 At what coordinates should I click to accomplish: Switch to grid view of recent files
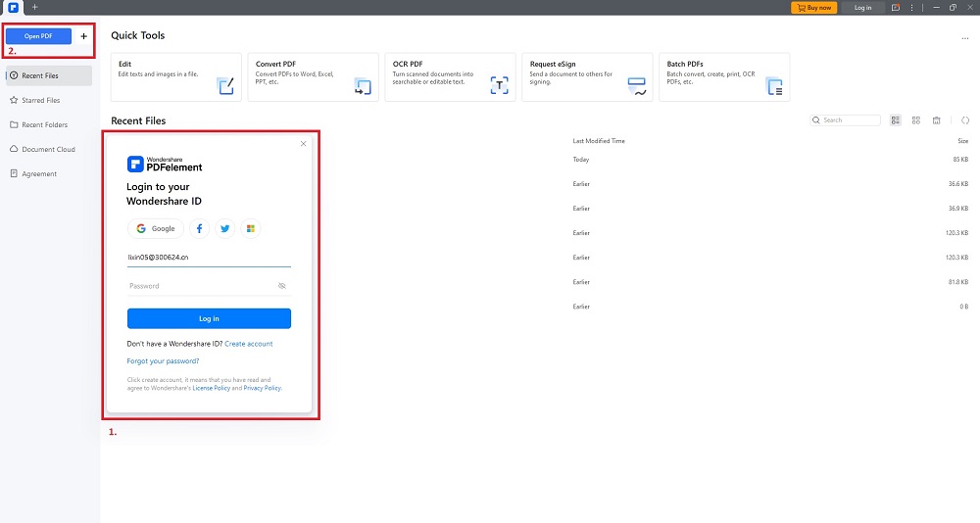click(916, 119)
